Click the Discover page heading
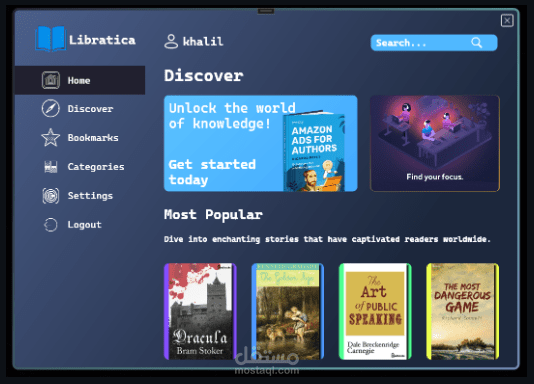Screen dimensions: 534x384 tap(204, 75)
